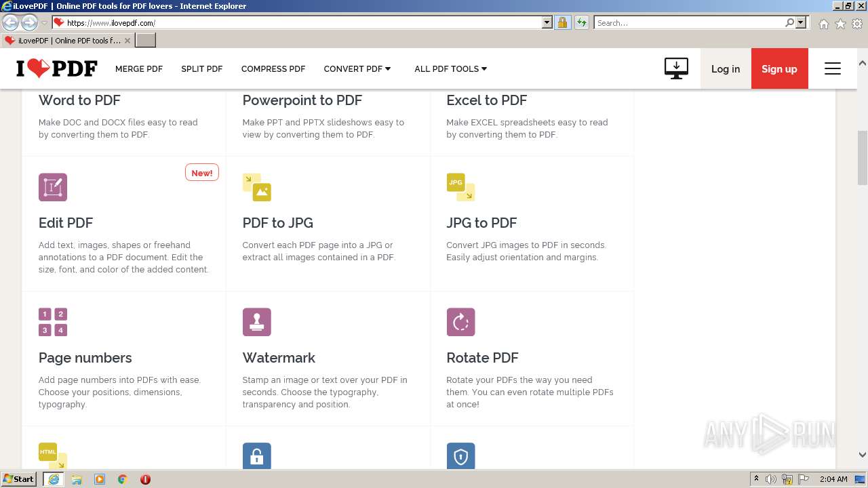868x488 pixels.
Task: Open the desktop app download icon
Action: [x=676, y=68]
